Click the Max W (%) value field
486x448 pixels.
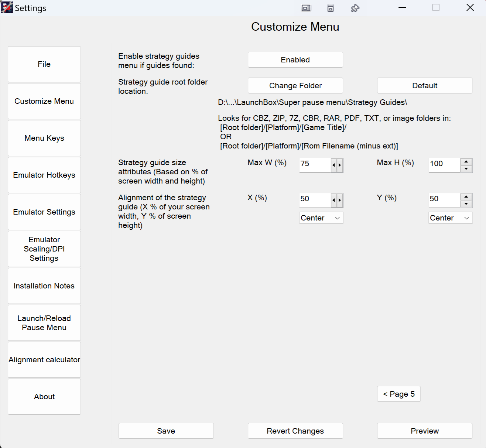point(315,165)
